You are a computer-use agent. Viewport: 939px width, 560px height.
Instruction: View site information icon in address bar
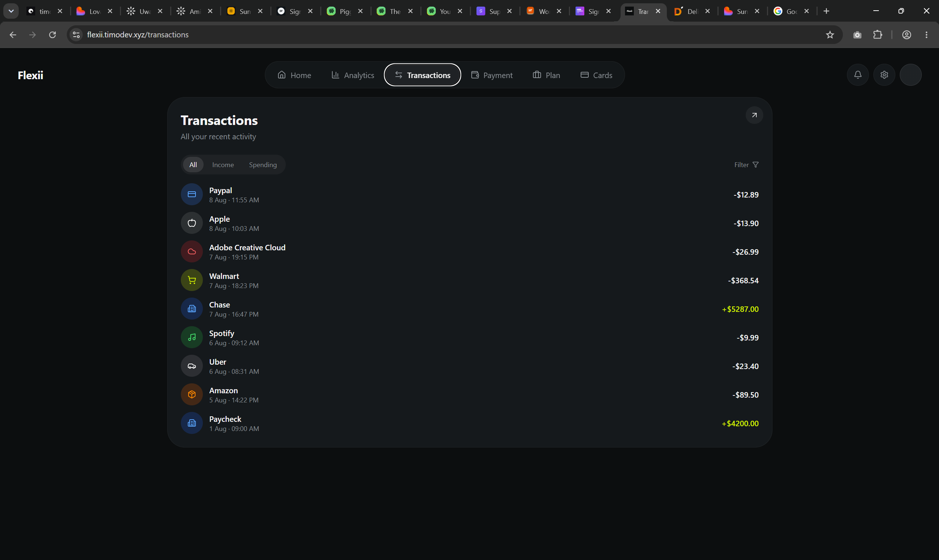tap(76, 35)
